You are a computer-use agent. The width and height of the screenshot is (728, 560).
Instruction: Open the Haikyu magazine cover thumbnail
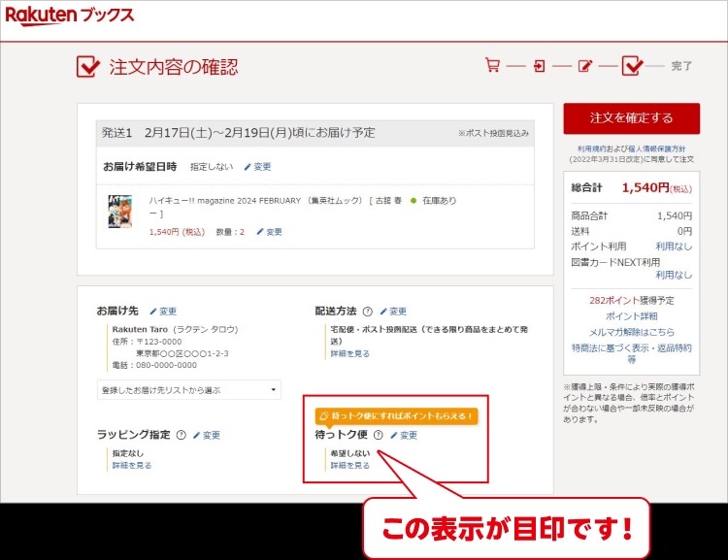coord(120,212)
